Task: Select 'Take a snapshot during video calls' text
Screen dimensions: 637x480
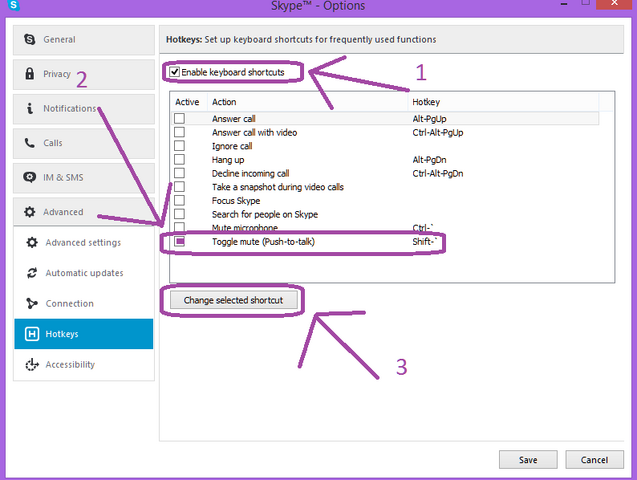Action: click(x=277, y=187)
